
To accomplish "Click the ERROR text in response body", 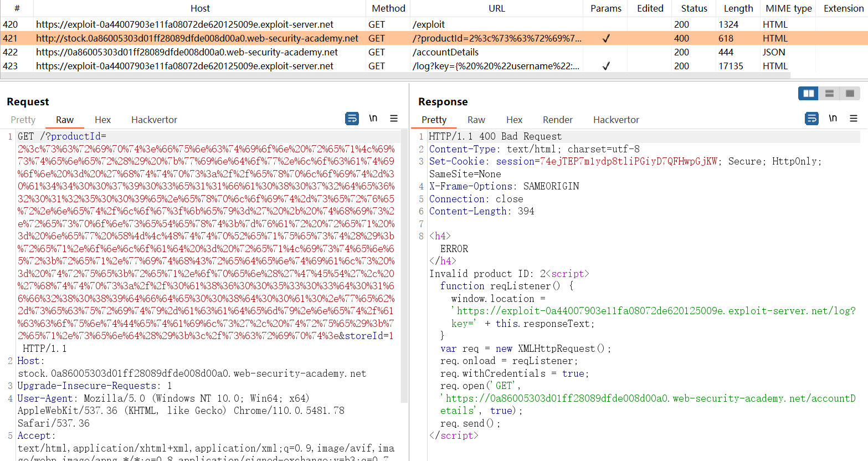I will 454,249.
